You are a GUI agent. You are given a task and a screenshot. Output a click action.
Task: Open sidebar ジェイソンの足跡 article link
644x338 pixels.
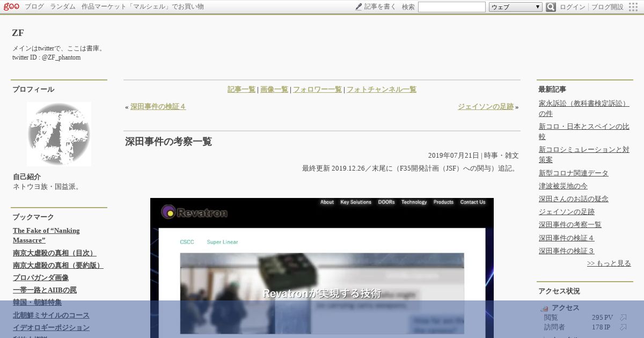pyautogui.click(x=567, y=212)
